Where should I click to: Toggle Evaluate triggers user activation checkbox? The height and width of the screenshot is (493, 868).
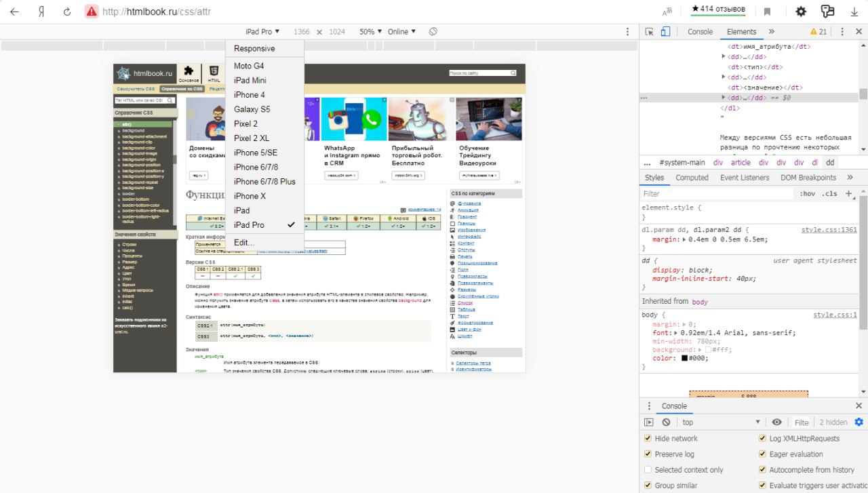tap(763, 486)
